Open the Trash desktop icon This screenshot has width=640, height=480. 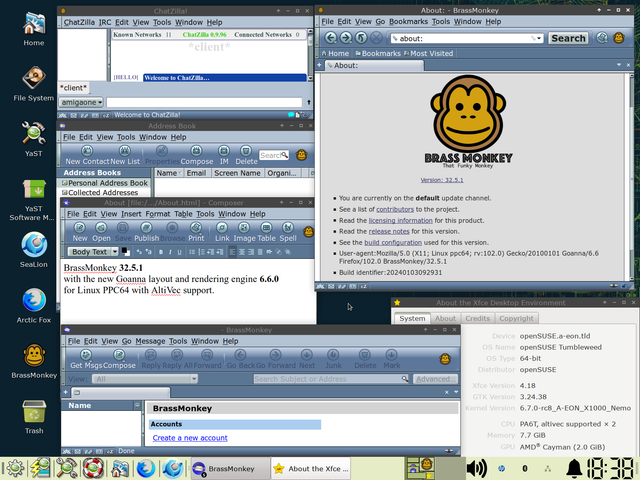[x=34, y=416]
